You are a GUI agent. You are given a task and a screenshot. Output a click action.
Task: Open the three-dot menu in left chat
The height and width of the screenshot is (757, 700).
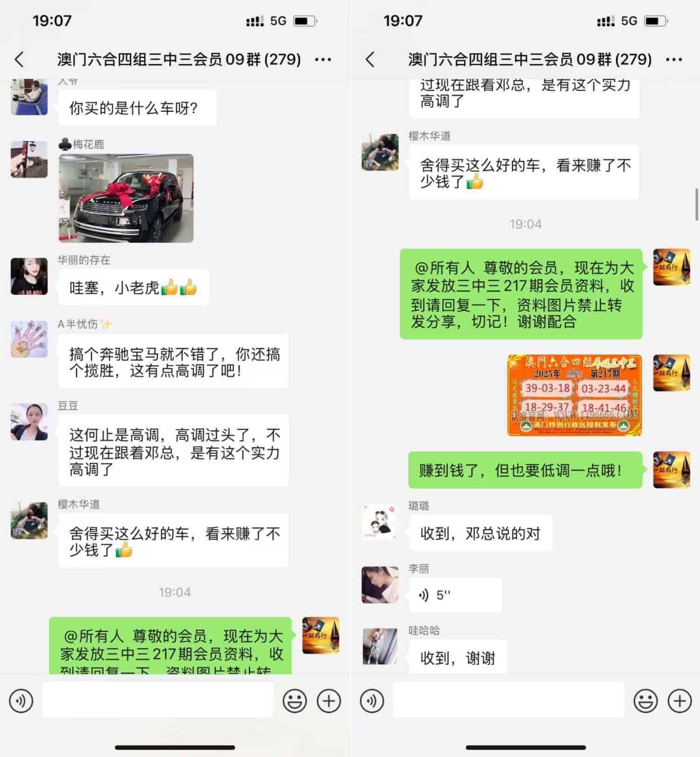click(323, 60)
